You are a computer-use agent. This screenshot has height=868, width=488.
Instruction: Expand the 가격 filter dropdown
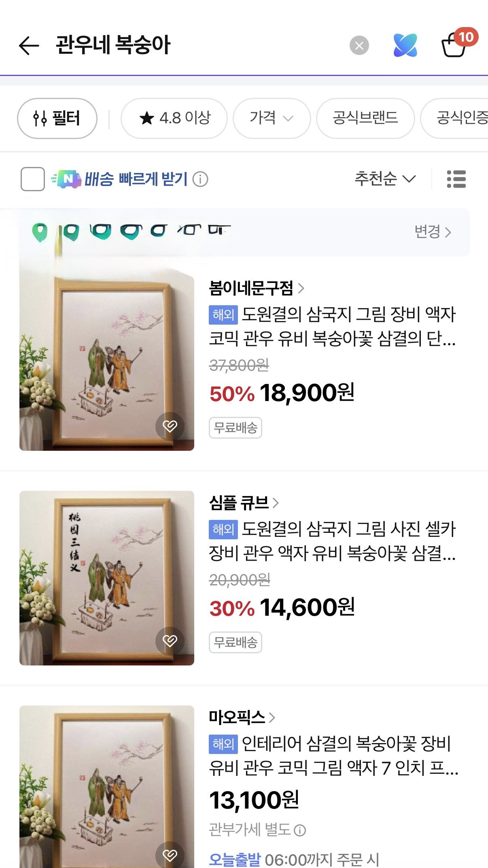pos(272,118)
